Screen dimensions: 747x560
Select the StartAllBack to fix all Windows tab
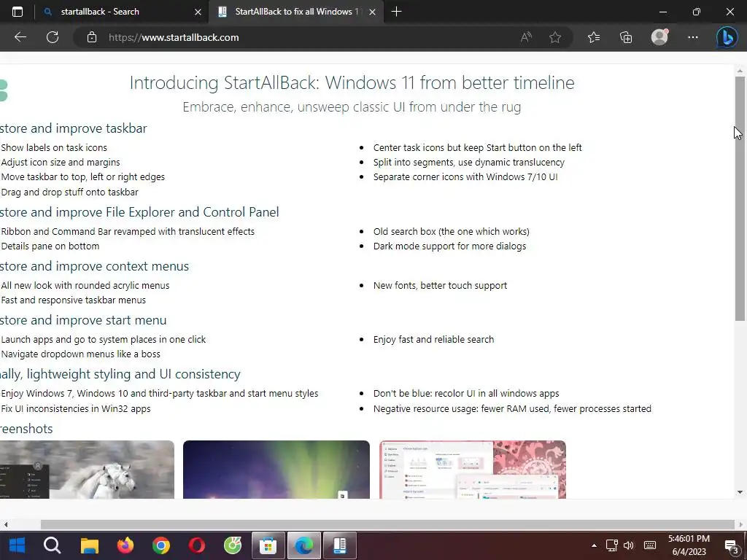pos(296,12)
